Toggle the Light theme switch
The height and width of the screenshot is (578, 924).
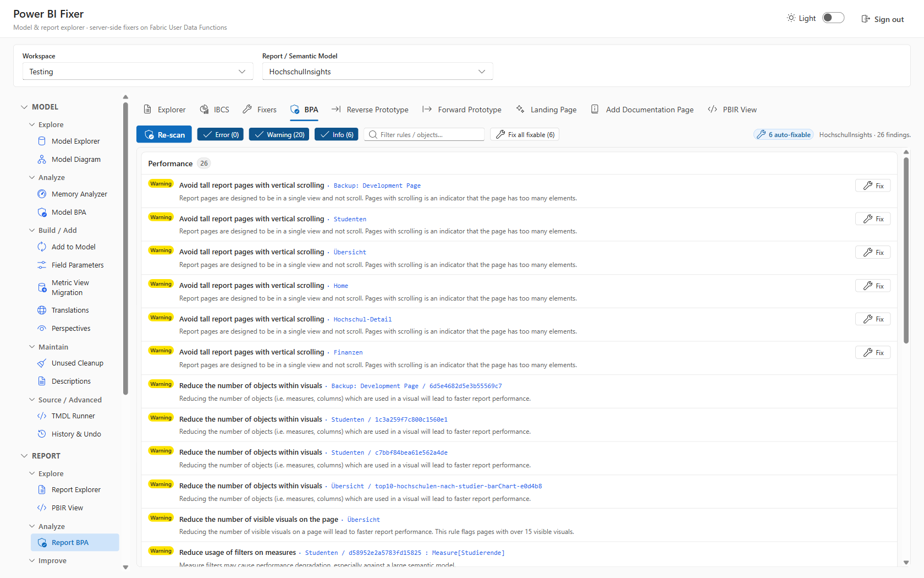tap(833, 18)
